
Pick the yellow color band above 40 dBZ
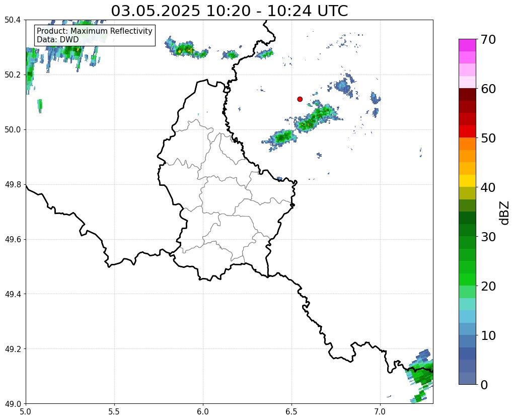[x=467, y=181]
